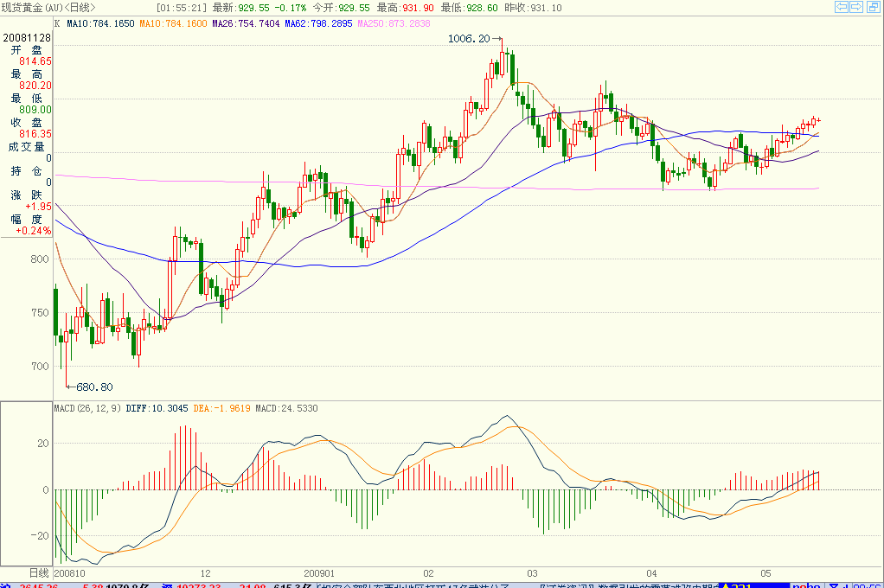Screen dimensions: 884x588
Task: Click the 涨跌 value +1.95
Action: click(38, 207)
